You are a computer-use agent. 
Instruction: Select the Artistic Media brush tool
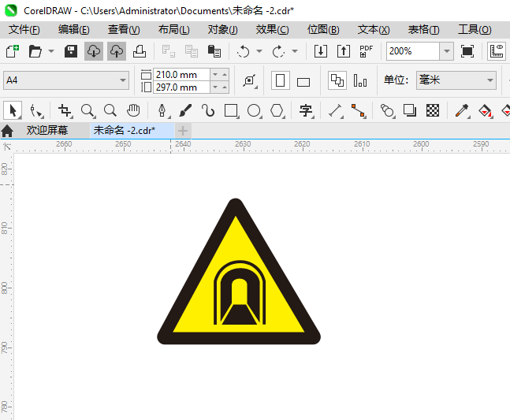tap(185, 110)
